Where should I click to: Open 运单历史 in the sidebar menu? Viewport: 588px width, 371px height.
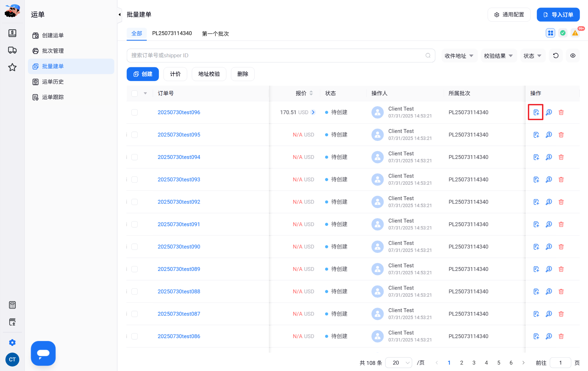pyautogui.click(x=71, y=82)
